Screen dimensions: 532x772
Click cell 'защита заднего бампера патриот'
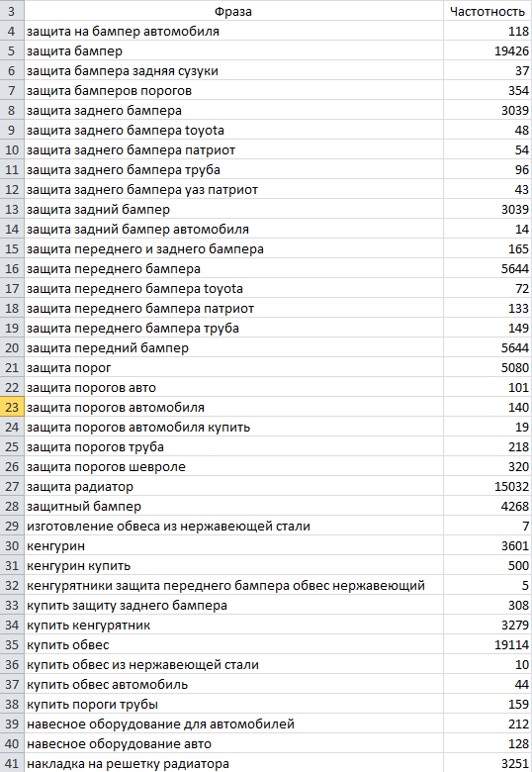233,150
